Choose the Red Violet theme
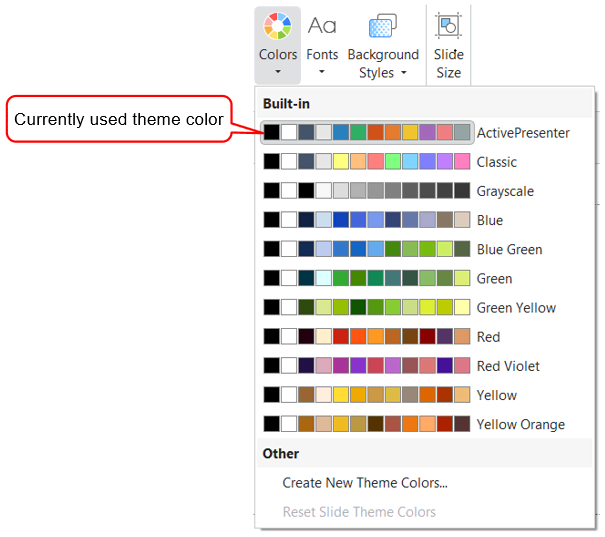Screen dimensions: 605x537 pyautogui.click(x=510, y=366)
